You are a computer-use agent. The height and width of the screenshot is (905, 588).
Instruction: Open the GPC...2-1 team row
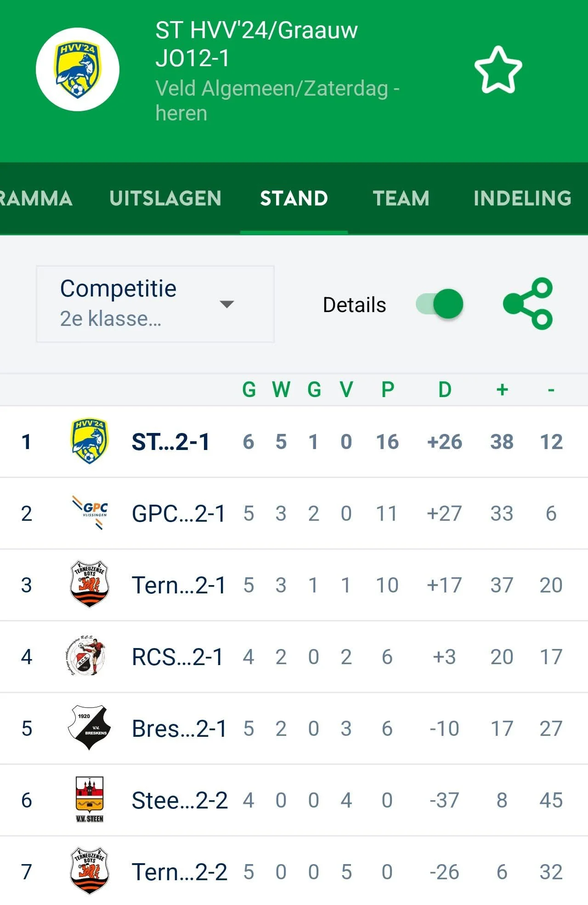pos(178,513)
